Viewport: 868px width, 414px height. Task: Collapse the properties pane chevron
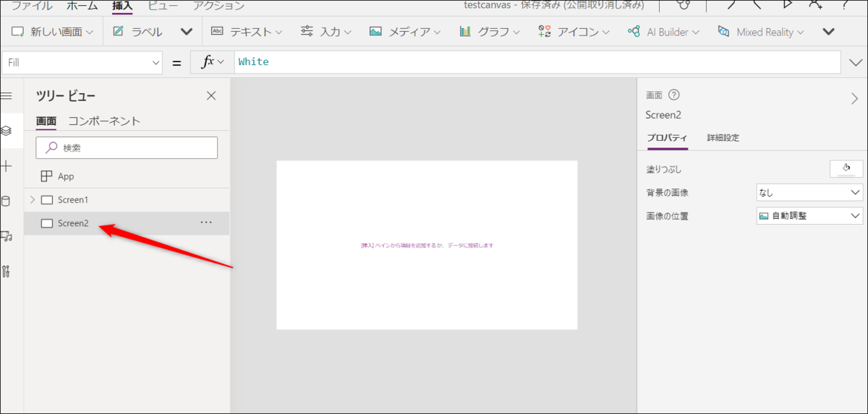854,99
